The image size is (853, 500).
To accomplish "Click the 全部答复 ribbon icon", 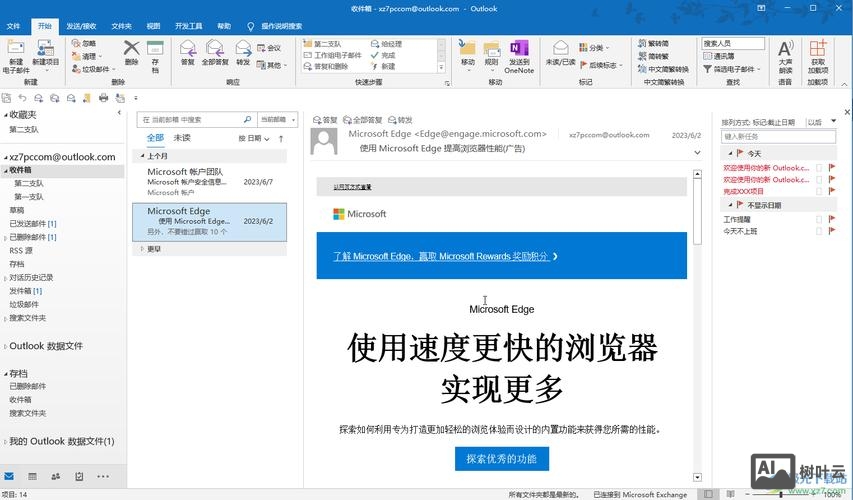I will point(215,48).
